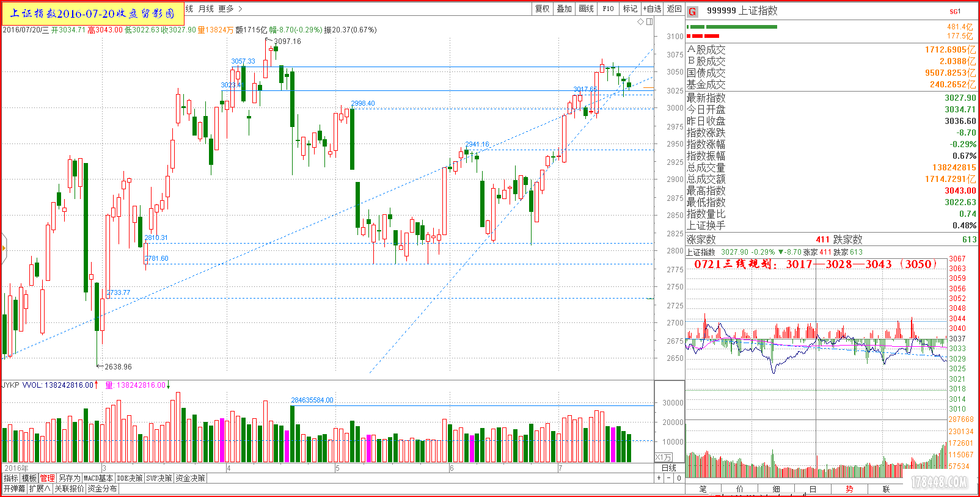Select the red 势 trend tab
Viewport: 980px width, 497px height.
[x=850, y=489]
